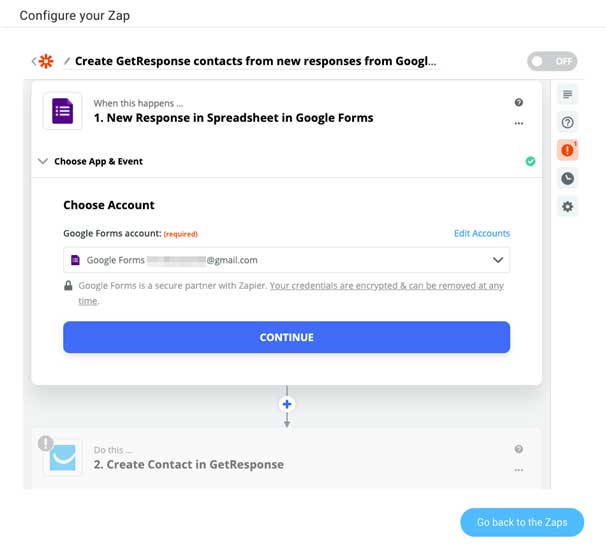
Task: Click the blue CONTINUE button
Action: (286, 337)
